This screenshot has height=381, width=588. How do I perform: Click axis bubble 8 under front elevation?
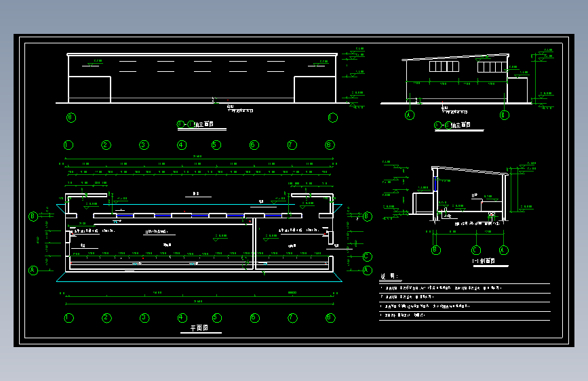(x=71, y=117)
